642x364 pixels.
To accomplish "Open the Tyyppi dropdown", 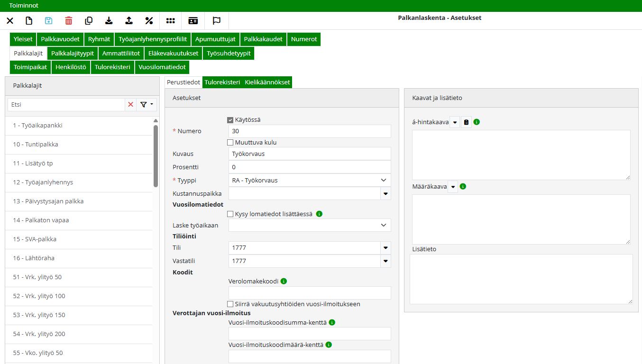I will (310, 181).
